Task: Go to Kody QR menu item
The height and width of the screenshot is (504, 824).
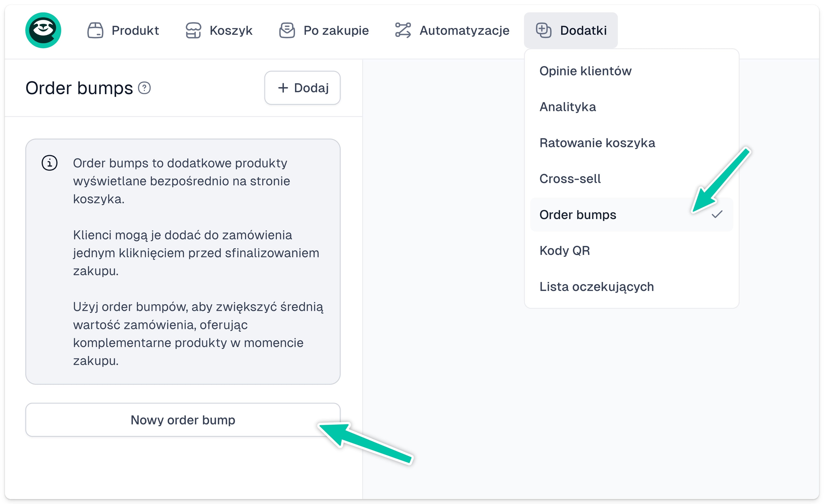Action: pyautogui.click(x=564, y=251)
